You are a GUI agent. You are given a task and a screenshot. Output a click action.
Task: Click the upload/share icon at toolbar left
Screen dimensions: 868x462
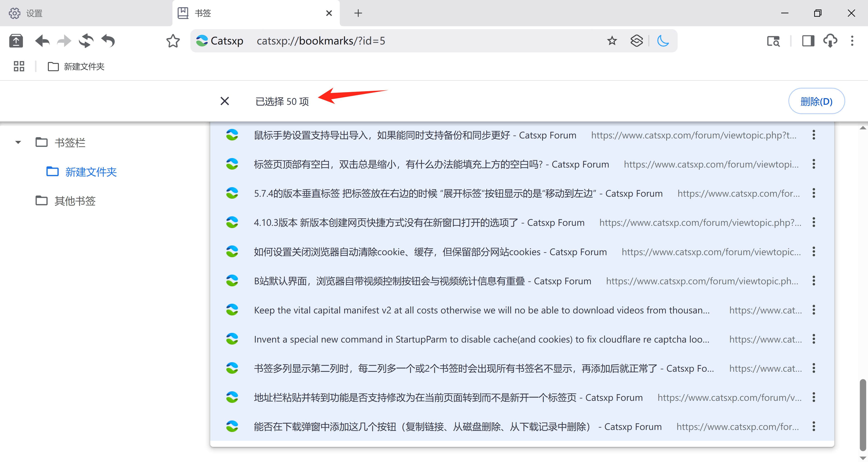(x=16, y=41)
